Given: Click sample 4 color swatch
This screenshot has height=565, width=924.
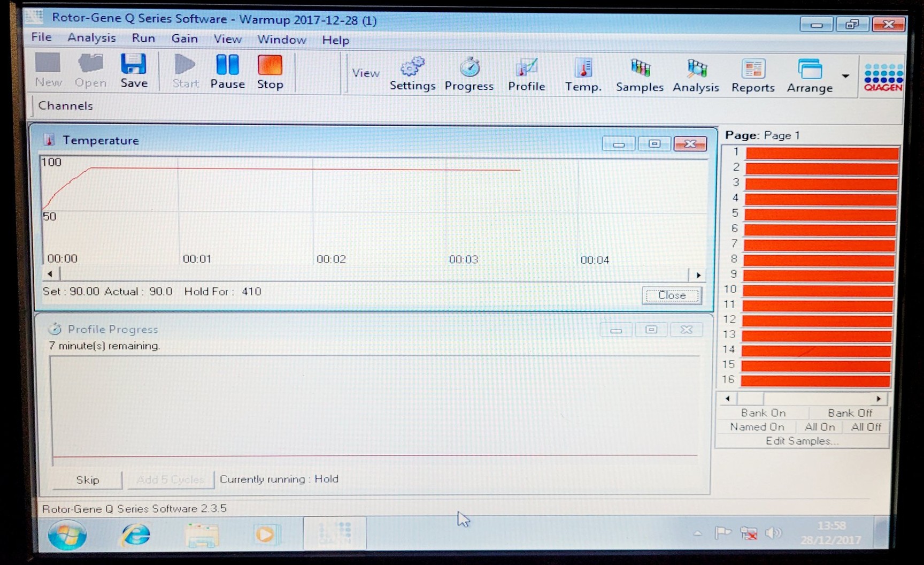Looking at the screenshot, I should pos(820,200).
